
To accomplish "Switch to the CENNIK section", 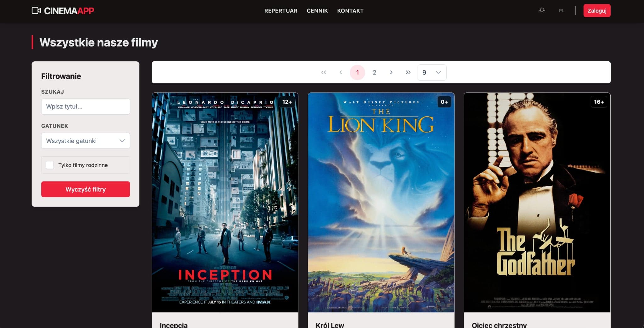I will [x=317, y=10].
